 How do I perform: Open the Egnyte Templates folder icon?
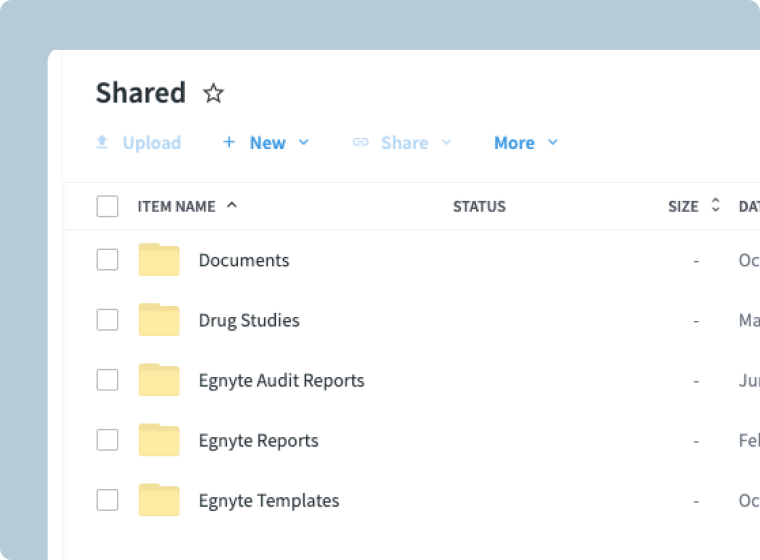click(x=159, y=500)
